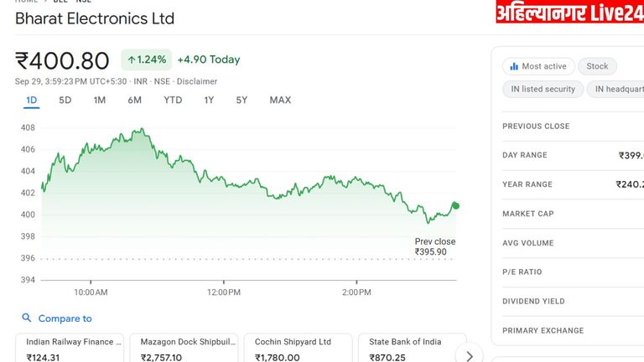
Task: Click the Most active chart icon
Action: point(513,66)
